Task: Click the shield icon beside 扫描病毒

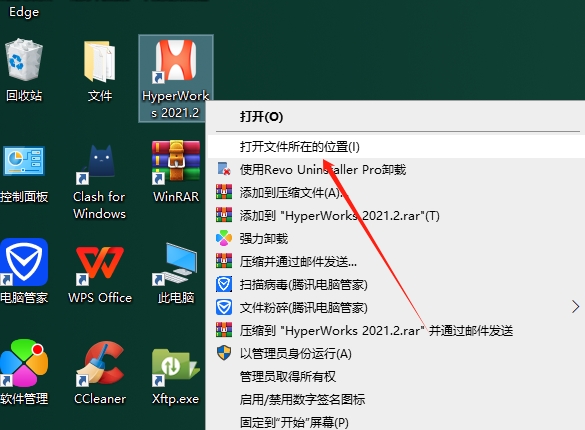Action: click(x=224, y=284)
